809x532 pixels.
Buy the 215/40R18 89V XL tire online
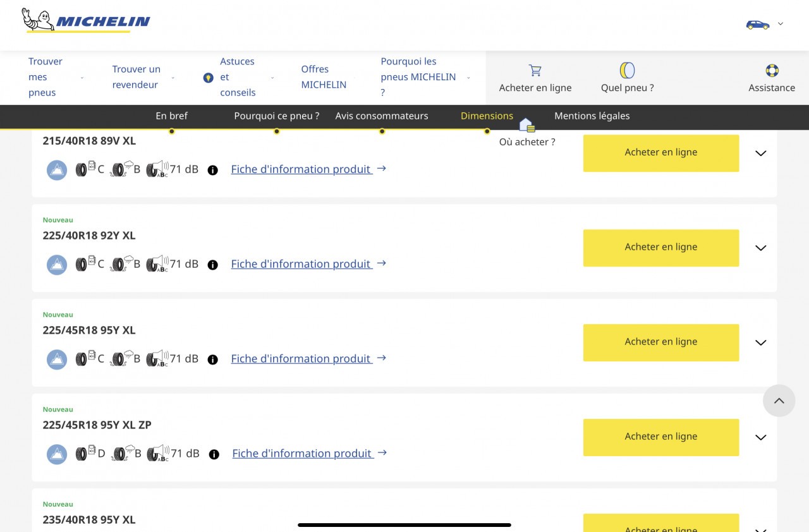(661, 153)
